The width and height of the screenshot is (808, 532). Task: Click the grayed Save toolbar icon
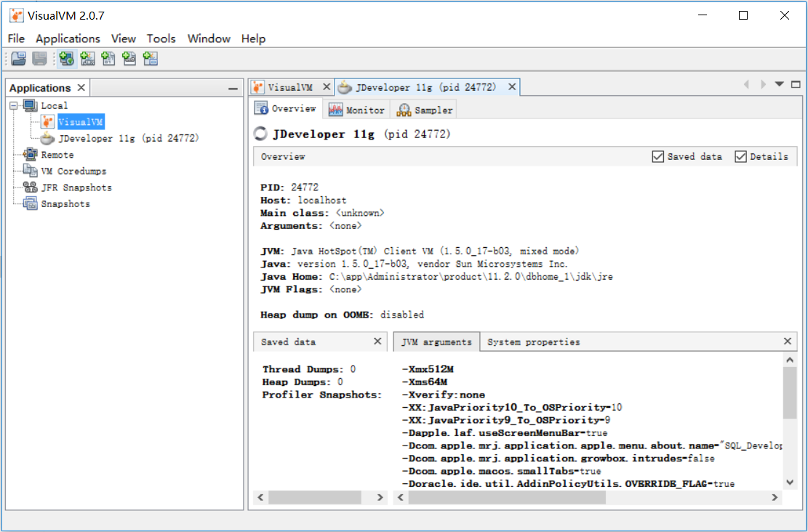point(40,59)
